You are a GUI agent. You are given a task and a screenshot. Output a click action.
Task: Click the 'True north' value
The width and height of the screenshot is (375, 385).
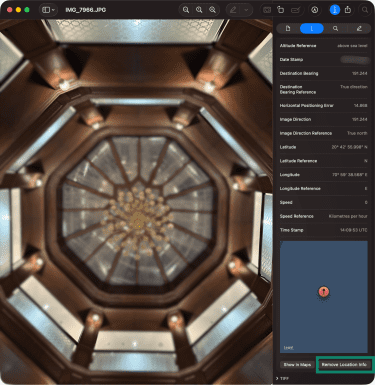tap(357, 133)
